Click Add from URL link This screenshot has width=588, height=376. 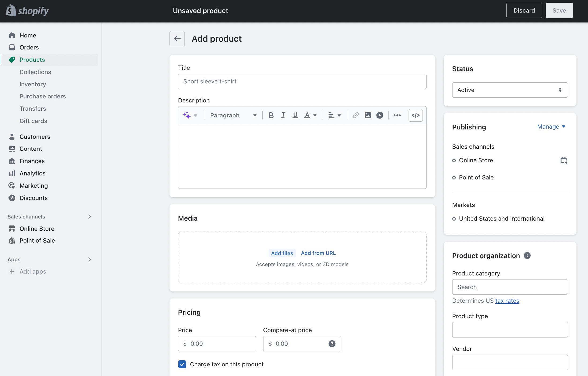[x=318, y=253]
